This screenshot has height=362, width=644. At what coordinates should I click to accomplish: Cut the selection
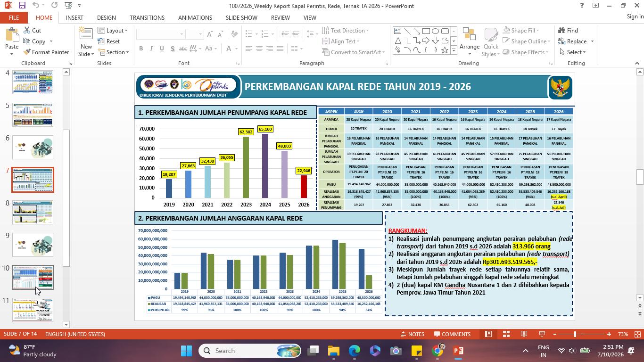32,30
